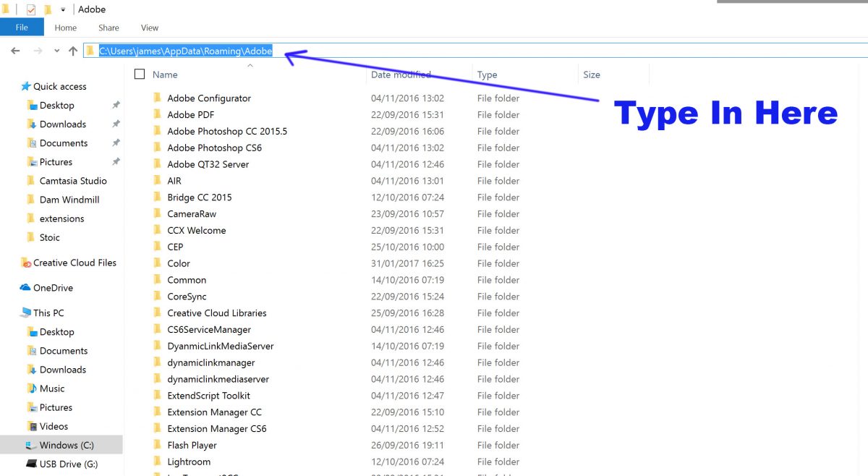Open the Creative Cloud Files sidebar item
This screenshot has height=476, width=868.
pyautogui.click(x=72, y=263)
